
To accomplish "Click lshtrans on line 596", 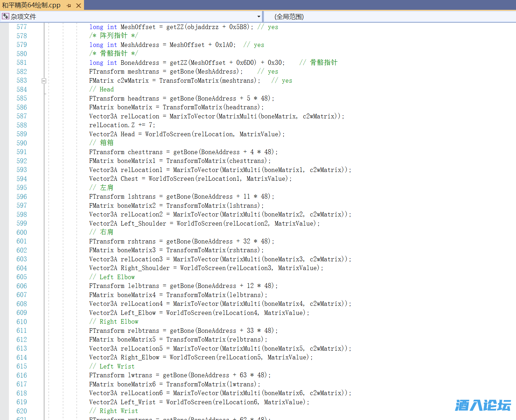I will point(141,197).
